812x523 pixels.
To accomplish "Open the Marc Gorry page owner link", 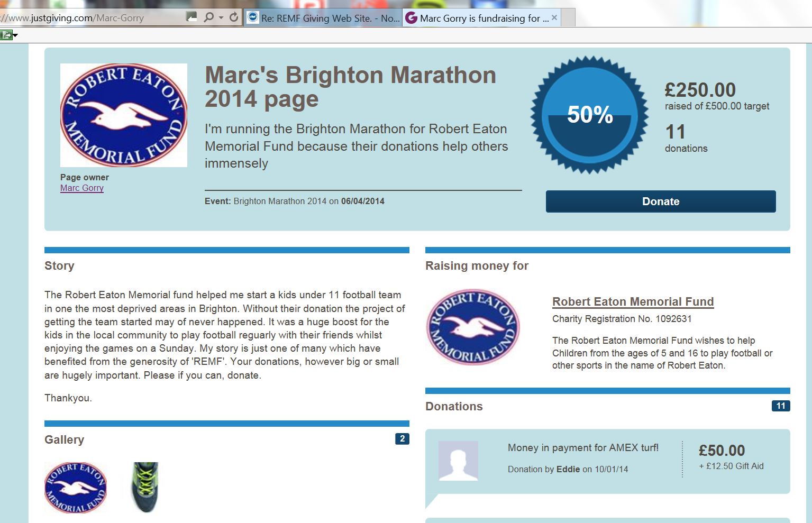I will click(x=82, y=188).
